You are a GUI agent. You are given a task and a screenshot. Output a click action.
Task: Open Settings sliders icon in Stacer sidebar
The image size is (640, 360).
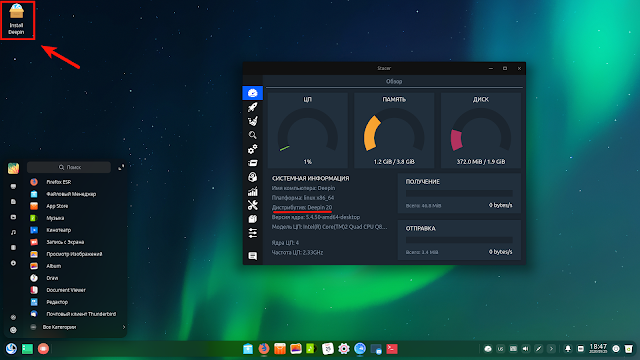click(x=253, y=233)
